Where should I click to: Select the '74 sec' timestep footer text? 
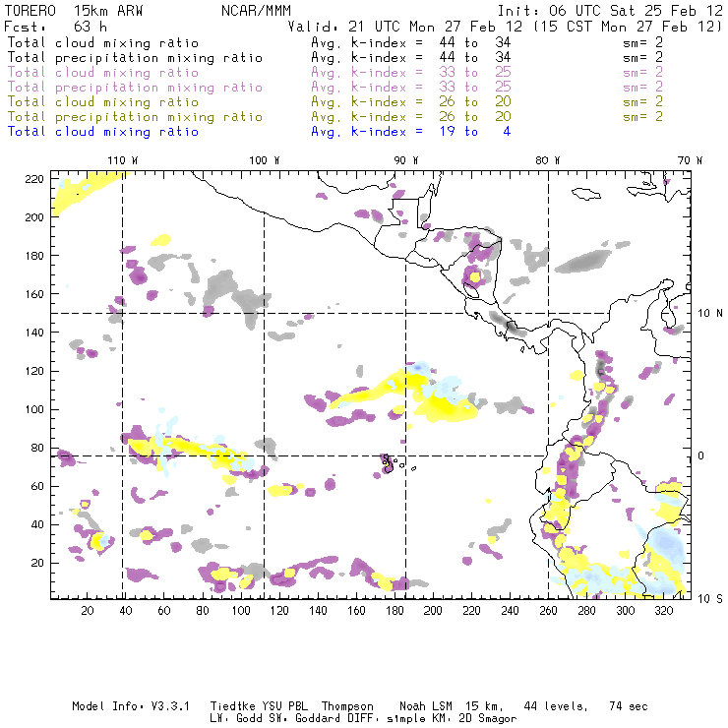coord(629,706)
